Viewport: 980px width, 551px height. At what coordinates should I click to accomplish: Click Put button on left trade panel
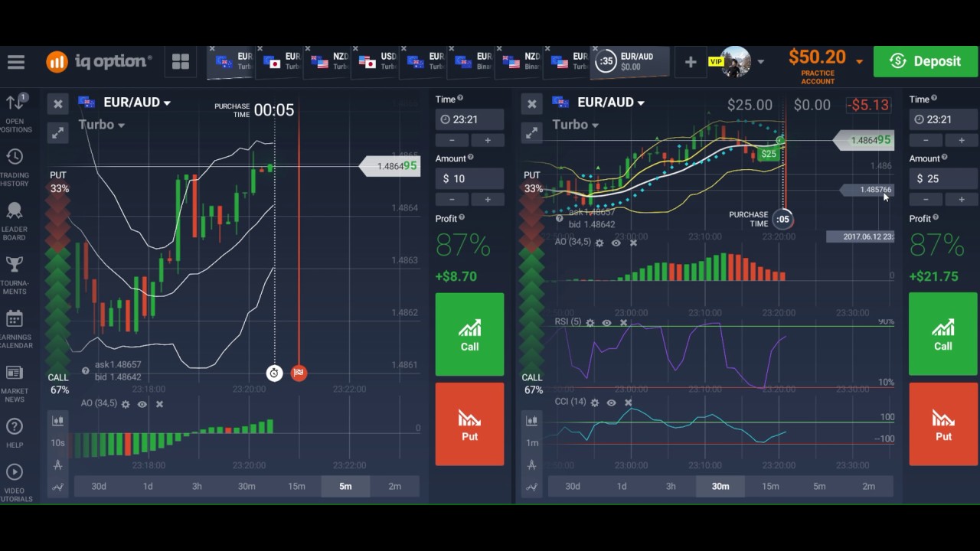(x=469, y=424)
